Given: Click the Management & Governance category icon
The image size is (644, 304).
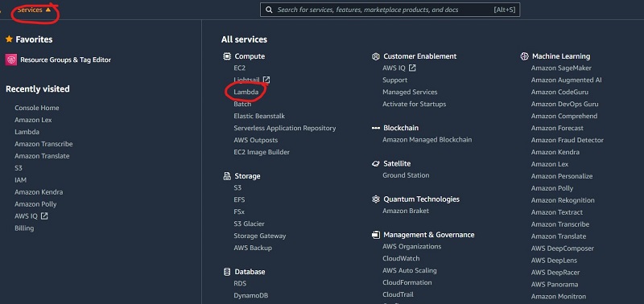Looking at the screenshot, I should [375, 235].
